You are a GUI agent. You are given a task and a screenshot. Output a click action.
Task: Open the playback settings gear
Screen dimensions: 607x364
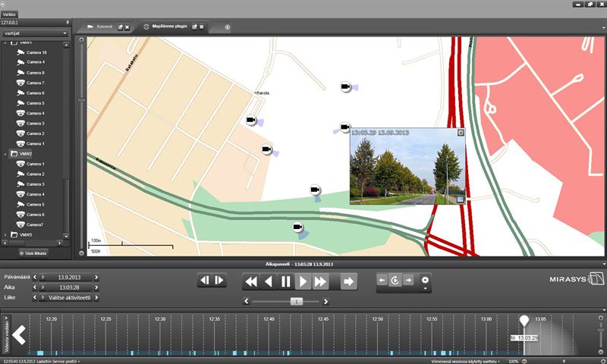(425, 280)
